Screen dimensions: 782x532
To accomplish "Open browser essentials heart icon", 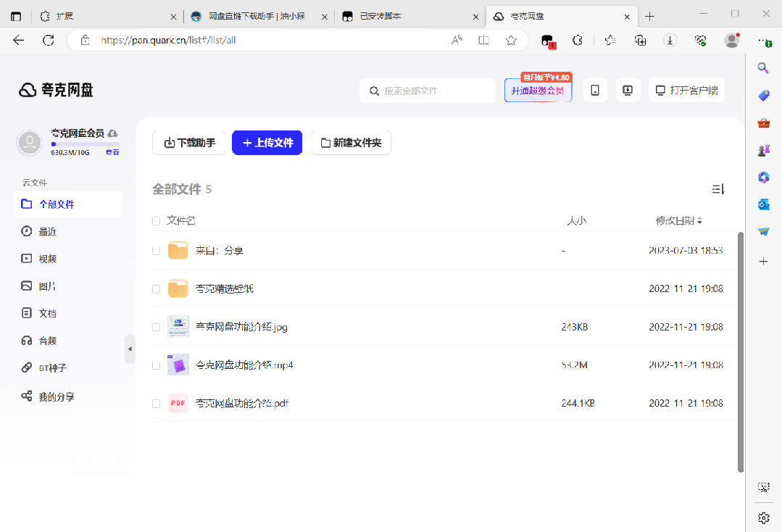I will [701, 41].
